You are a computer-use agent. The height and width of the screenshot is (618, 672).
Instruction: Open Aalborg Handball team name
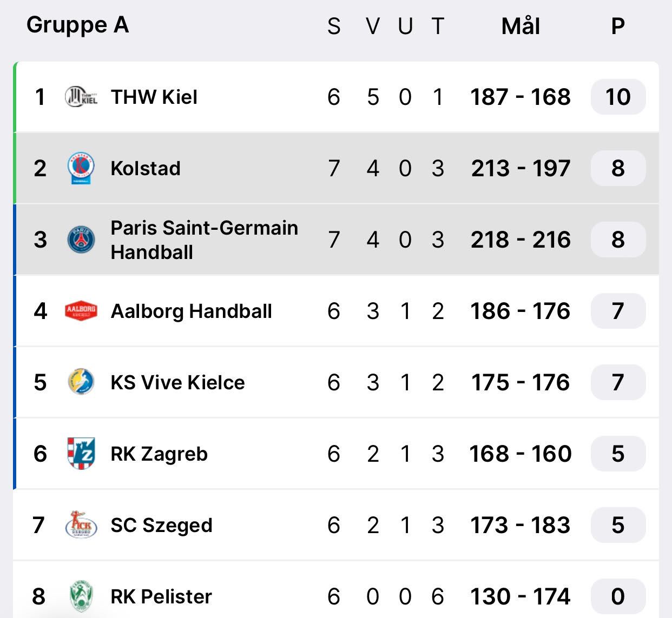click(192, 311)
